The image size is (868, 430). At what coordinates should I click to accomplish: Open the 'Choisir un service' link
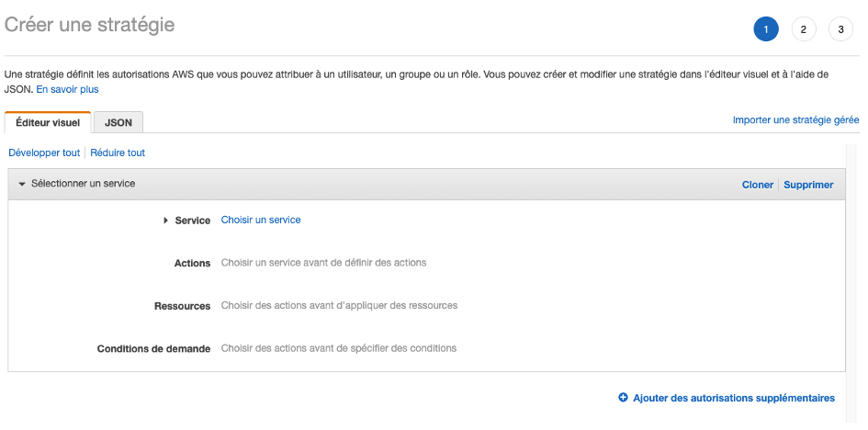(x=261, y=220)
